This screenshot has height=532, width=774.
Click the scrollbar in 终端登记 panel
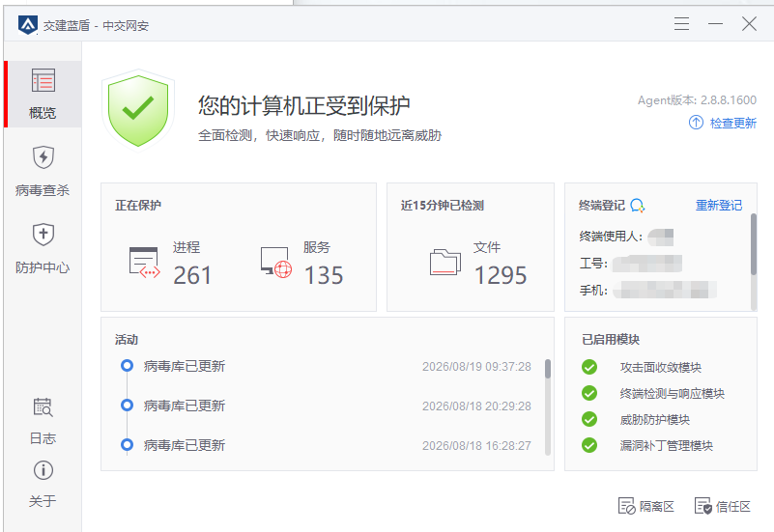(x=754, y=244)
